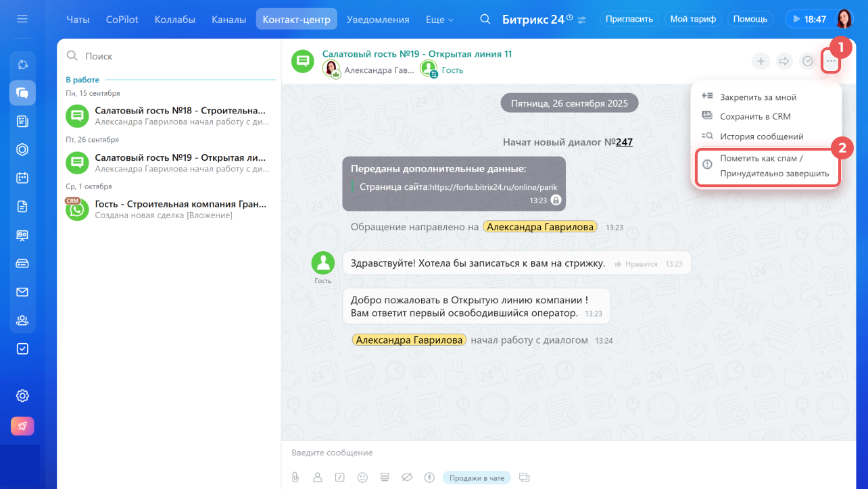Image resolution: width=868 pixels, height=489 pixels.
Task: Open tasks checkbox icon in sidebar
Action: [22, 349]
